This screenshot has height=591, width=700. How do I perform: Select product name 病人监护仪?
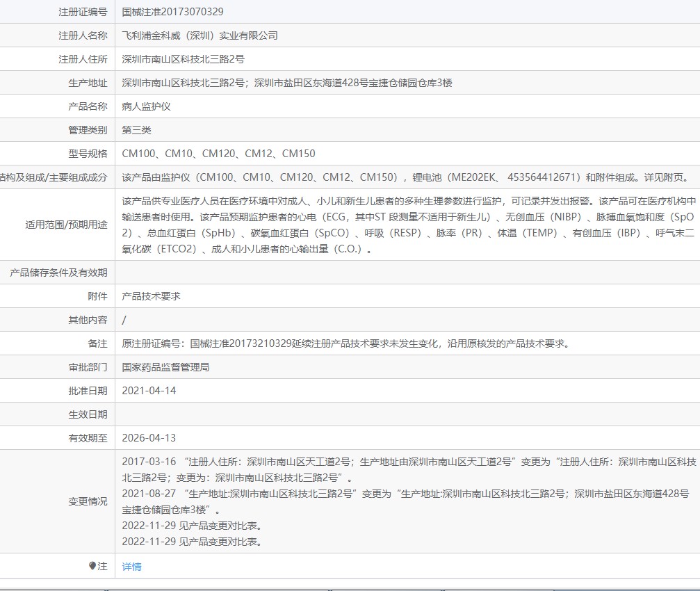click(x=147, y=106)
